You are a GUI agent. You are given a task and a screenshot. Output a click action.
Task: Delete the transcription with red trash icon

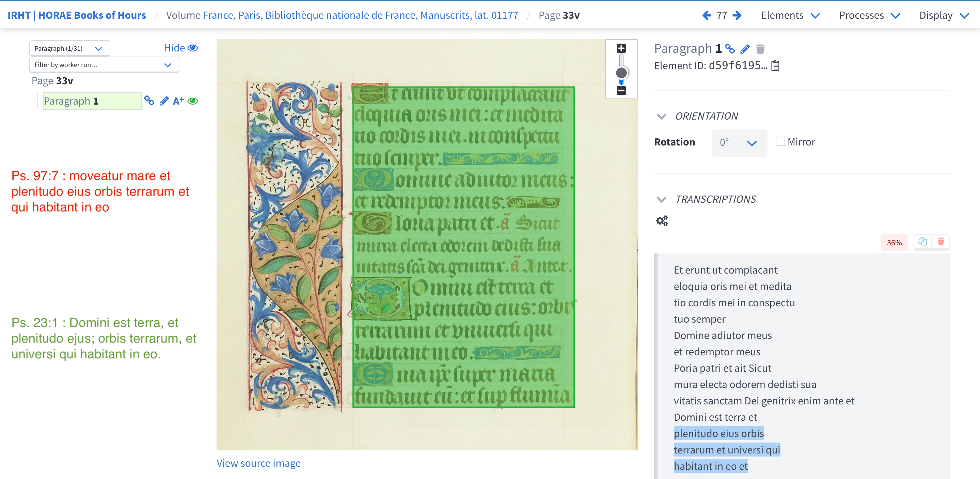coord(941,242)
